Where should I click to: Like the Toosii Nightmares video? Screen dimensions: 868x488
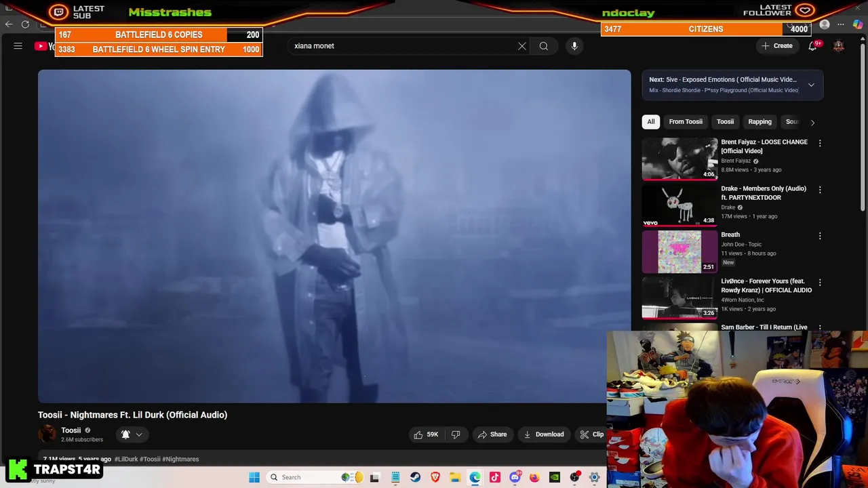pyautogui.click(x=426, y=434)
